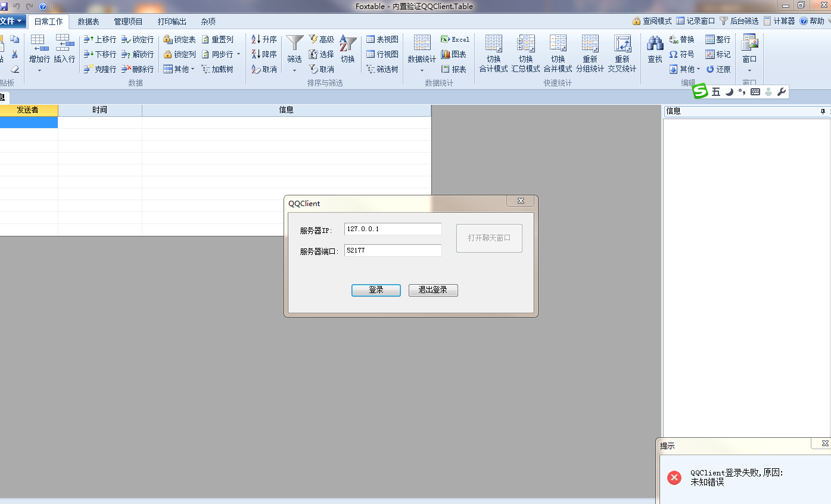Open the 筛选树 filter tree
Image resolution: width=831 pixels, height=504 pixels.
(382, 69)
